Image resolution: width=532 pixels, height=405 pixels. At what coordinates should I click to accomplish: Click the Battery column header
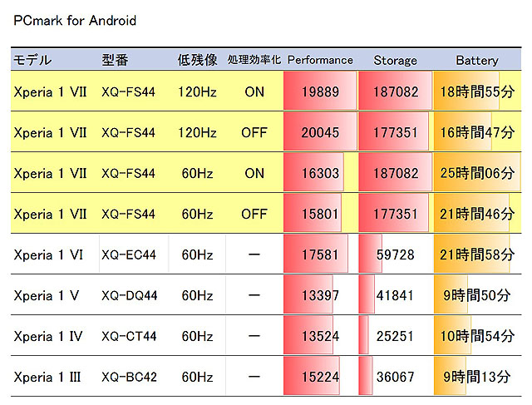[x=477, y=61]
